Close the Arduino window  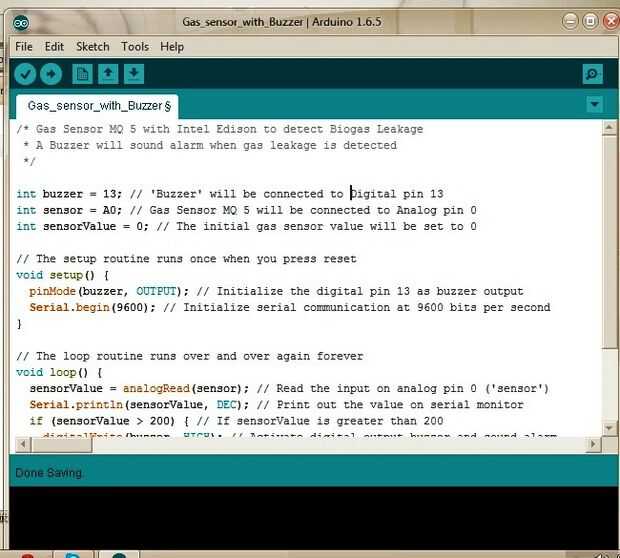tap(611, 21)
